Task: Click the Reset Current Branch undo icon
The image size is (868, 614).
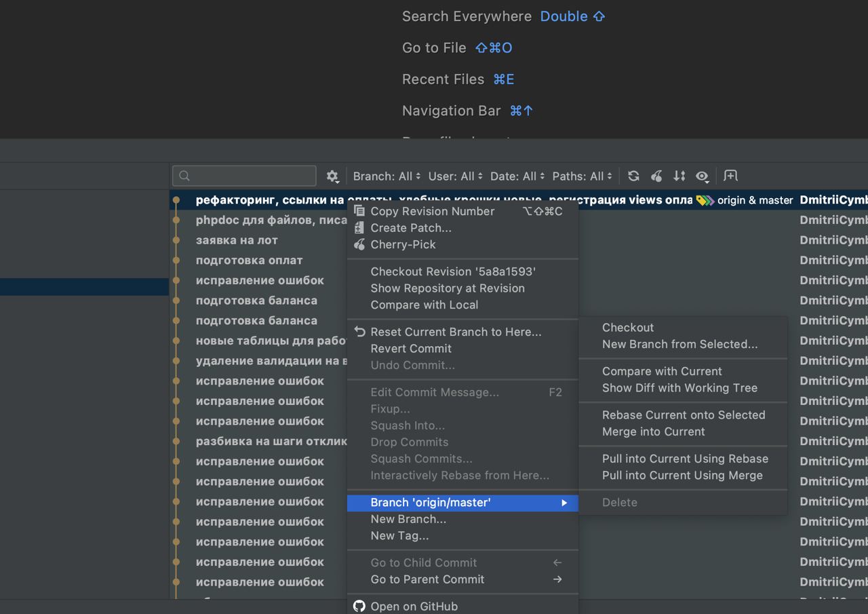Action: click(x=359, y=332)
